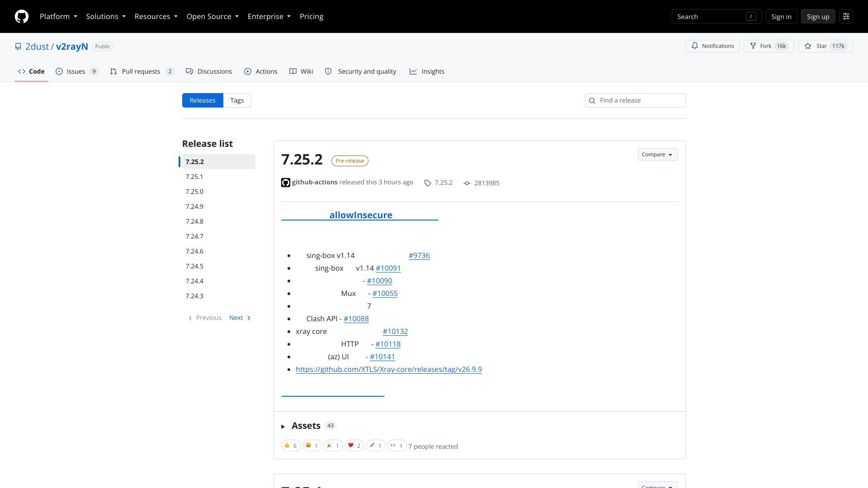Select release 7.25.1 in release list

pos(219,177)
